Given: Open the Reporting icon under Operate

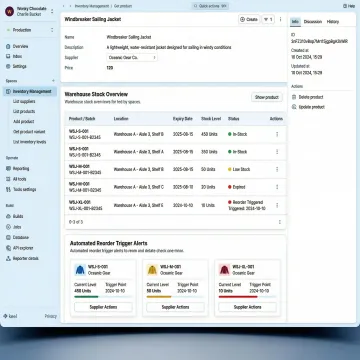Looking at the screenshot, I should point(8,169).
